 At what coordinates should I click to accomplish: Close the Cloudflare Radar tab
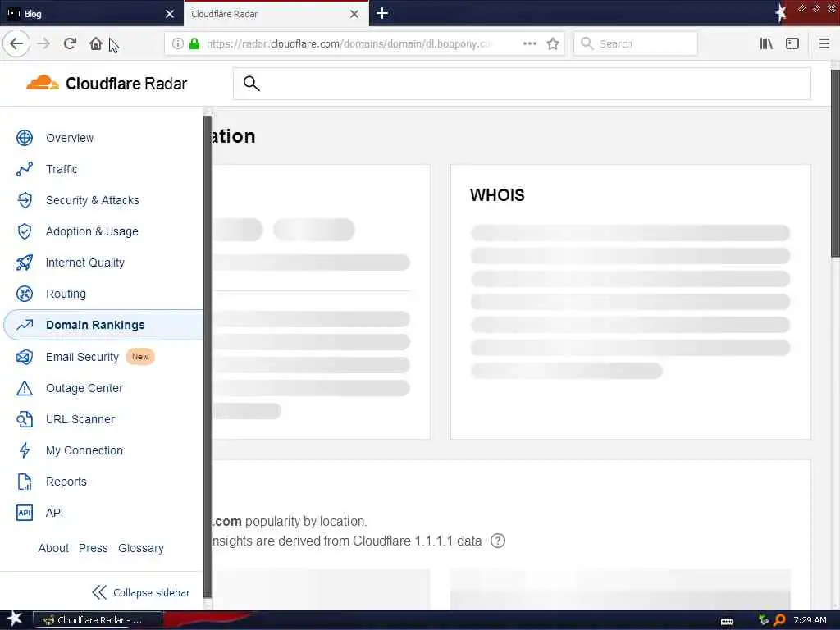354,14
